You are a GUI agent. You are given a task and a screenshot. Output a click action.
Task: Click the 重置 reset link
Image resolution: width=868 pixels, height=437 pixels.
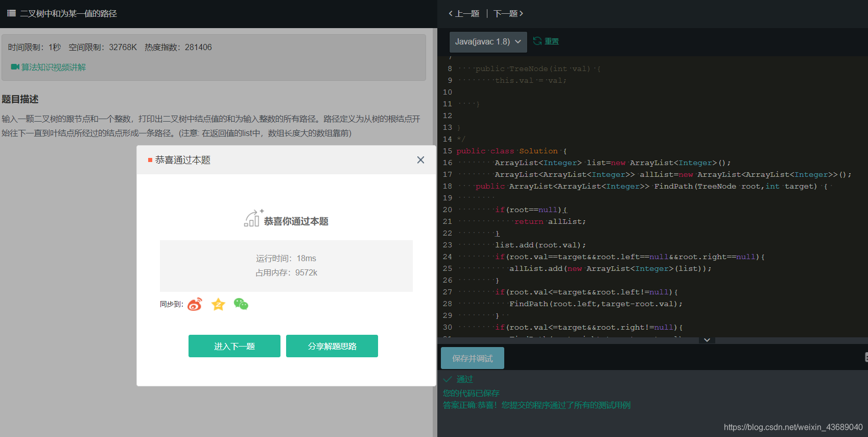point(552,41)
